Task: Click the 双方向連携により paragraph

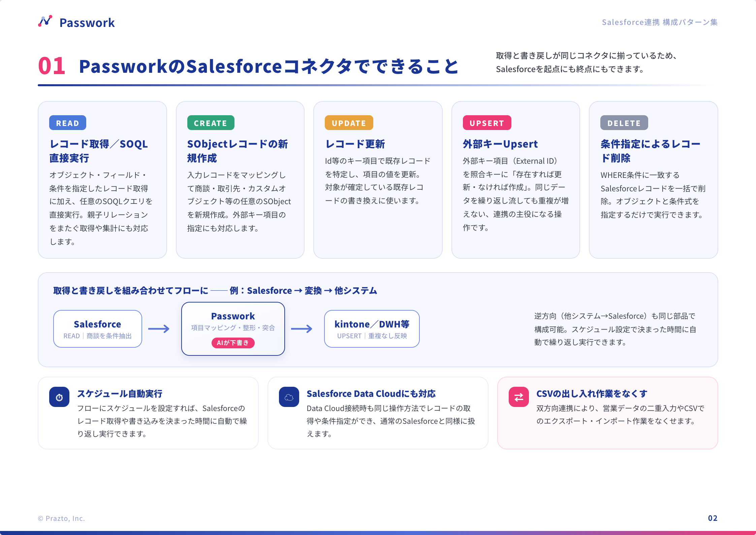Action: (x=620, y=415)
